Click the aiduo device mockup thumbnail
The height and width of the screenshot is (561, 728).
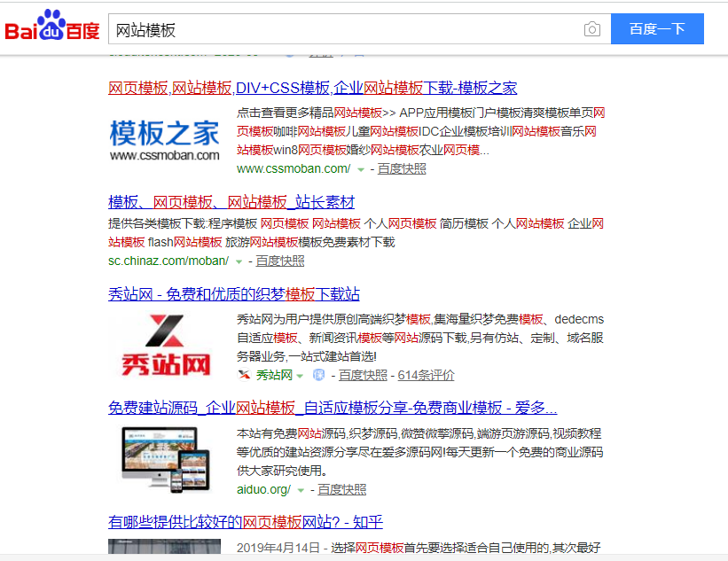tap(166, 459)
